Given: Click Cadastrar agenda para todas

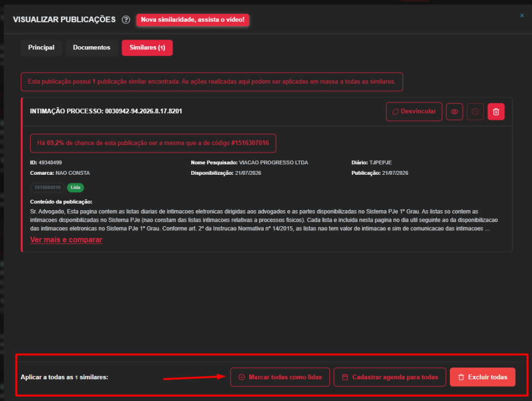Looking at the screenshot, I should (x=390, y=377).
